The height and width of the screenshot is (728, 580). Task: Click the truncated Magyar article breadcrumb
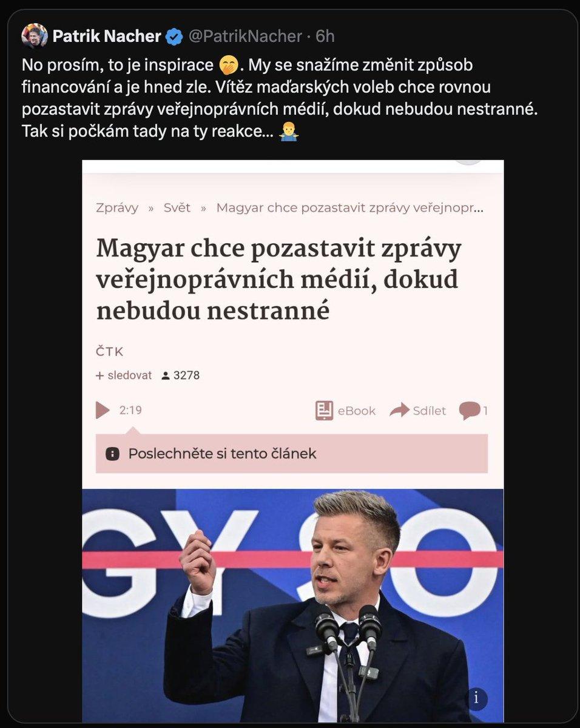coord(350,207)
